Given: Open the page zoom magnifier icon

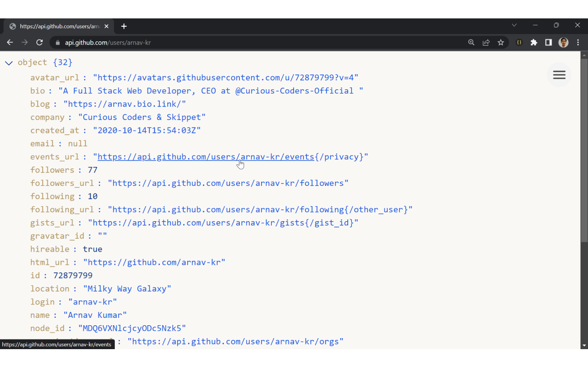Looking at the screenshot, I should [x=471, y=42].
